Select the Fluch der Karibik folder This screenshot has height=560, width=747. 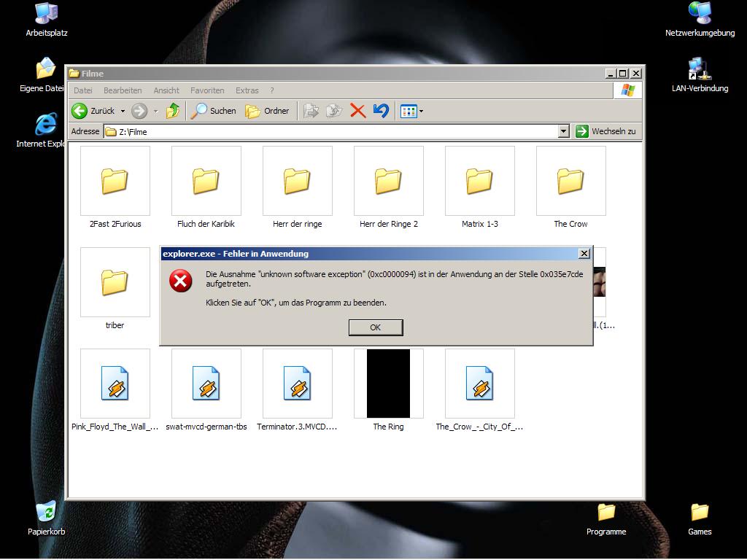tap(206, 182)
